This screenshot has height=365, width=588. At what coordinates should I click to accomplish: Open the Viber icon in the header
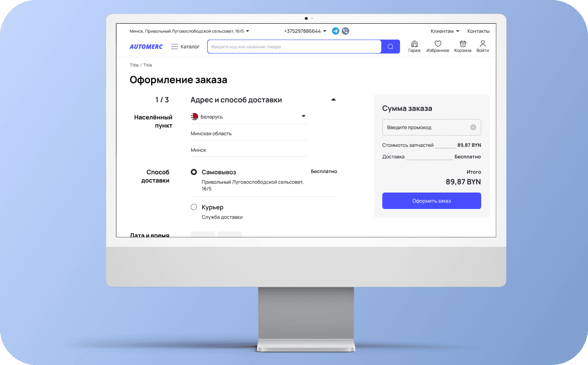345,31
